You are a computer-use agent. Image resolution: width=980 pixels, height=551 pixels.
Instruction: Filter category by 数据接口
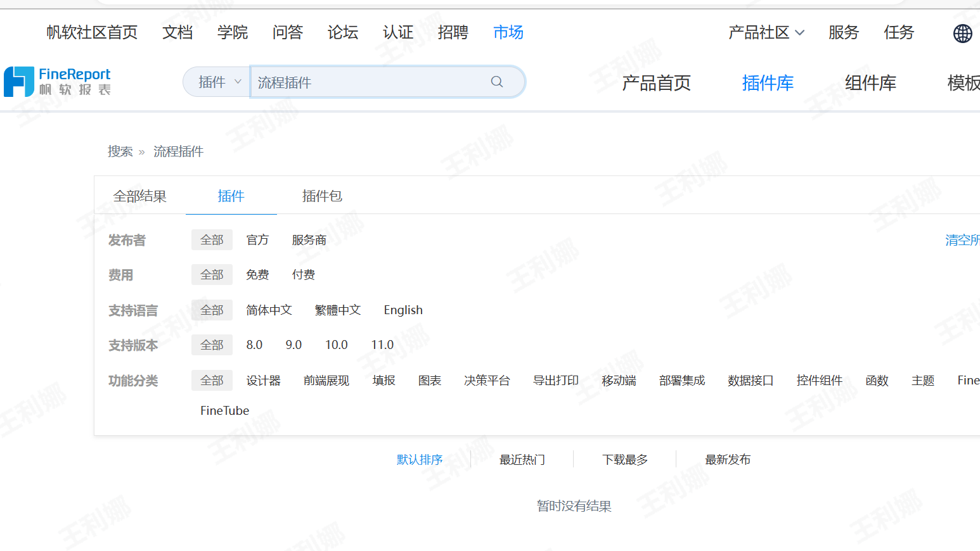(x=751, y=381)
